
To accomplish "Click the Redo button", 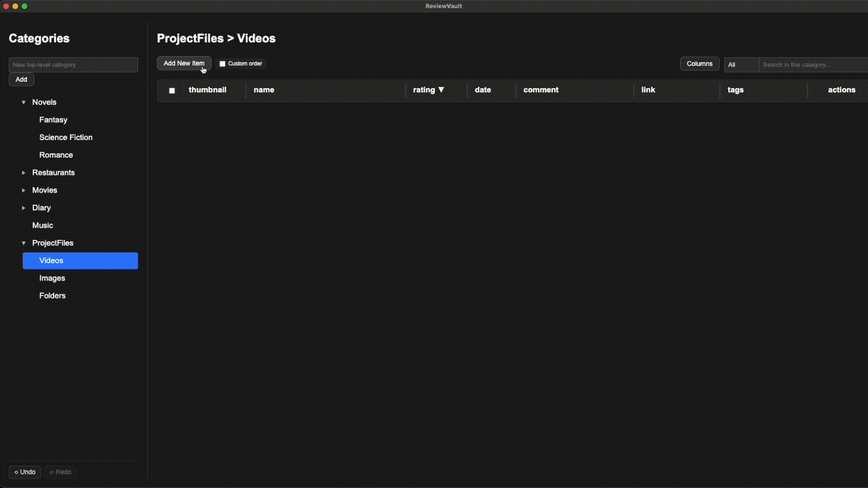I will 60,472.
